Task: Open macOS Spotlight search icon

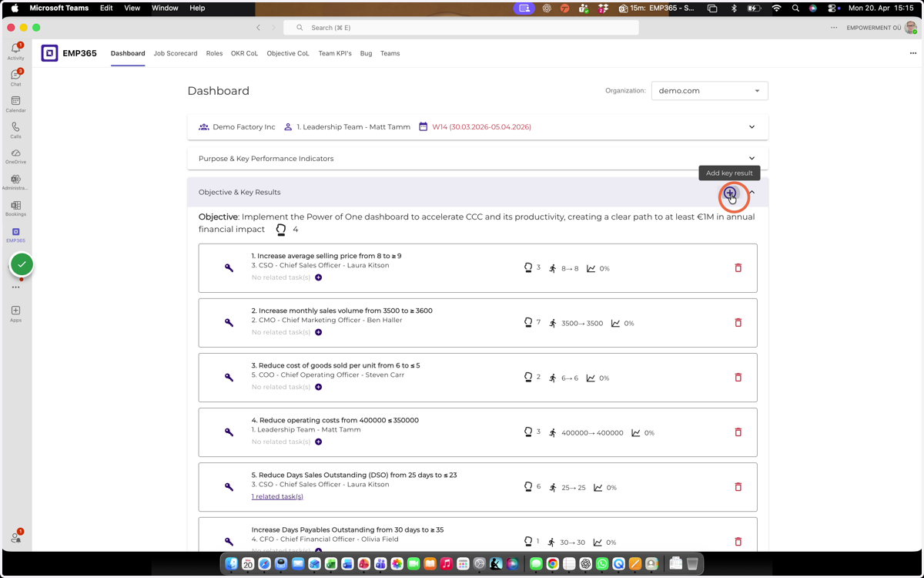Action: point(795,8)
